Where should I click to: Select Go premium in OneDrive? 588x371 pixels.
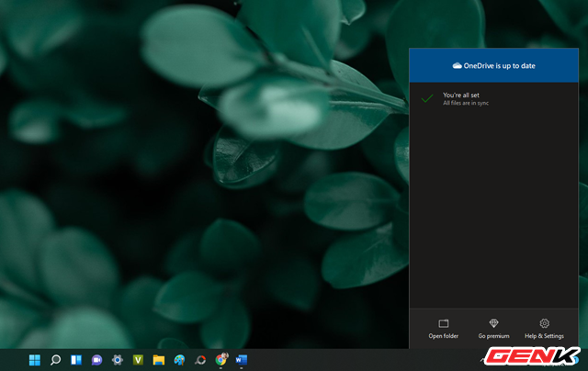(x=493, y=329)
